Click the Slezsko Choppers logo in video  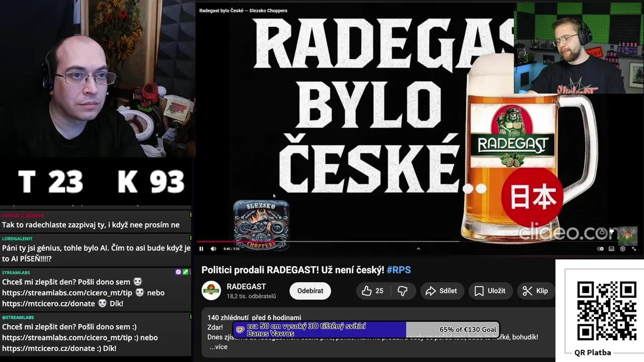[261, 225]
